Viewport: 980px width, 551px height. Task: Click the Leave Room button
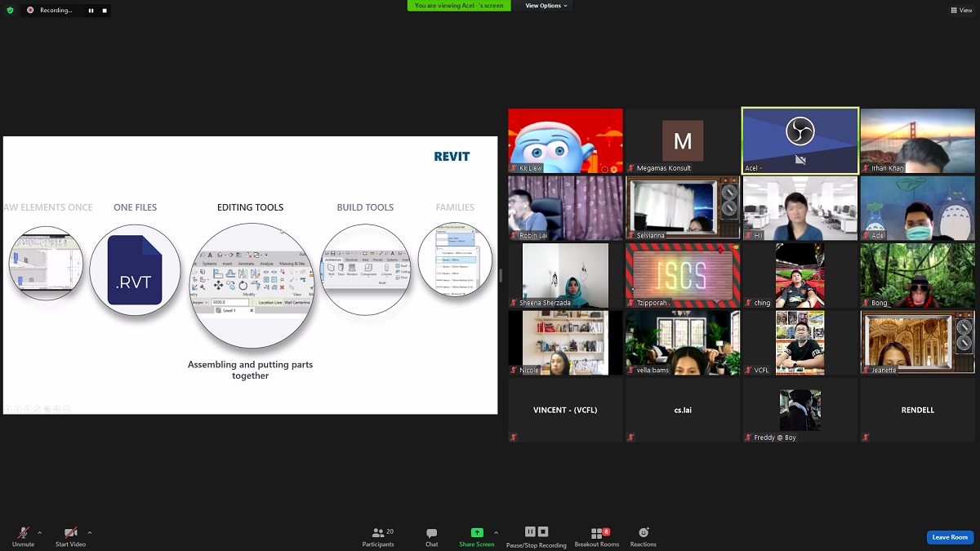(950, 537)
